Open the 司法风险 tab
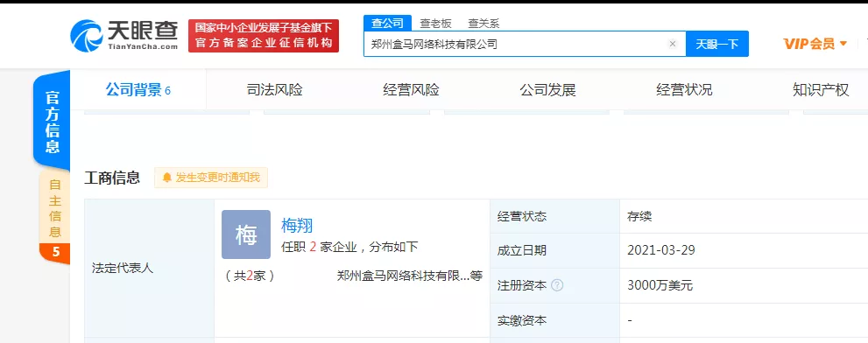The width and height of the screenshot is (868, 343). click(x=274, y=89)
